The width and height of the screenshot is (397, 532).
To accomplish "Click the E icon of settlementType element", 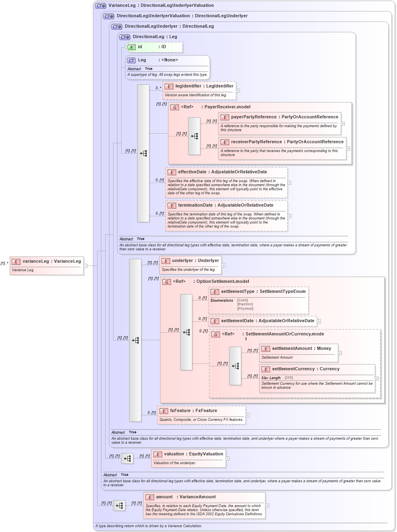I will [215, 292].
